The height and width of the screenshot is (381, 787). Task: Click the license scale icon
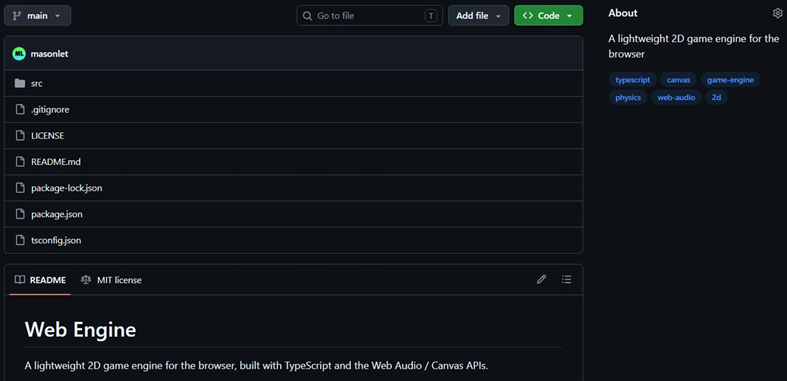86,280
